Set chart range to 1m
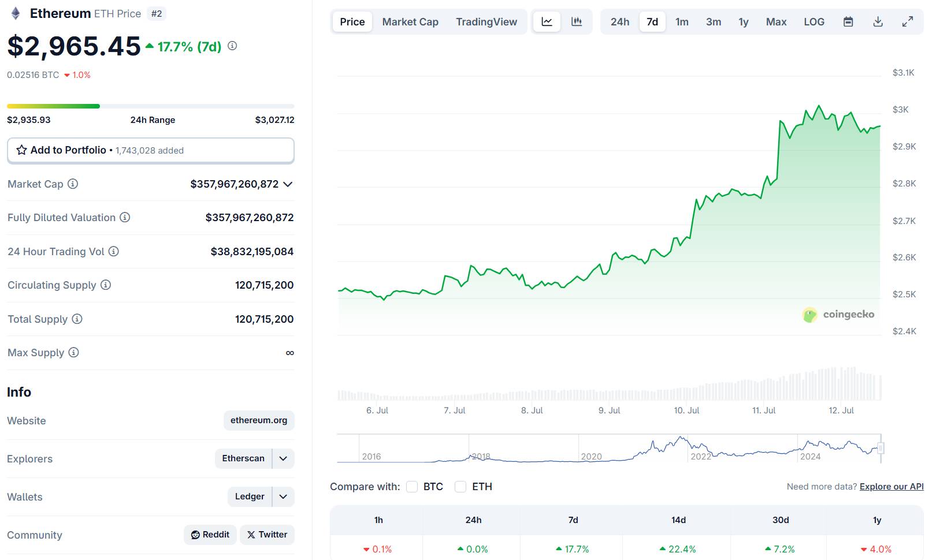 click(682, 22)
